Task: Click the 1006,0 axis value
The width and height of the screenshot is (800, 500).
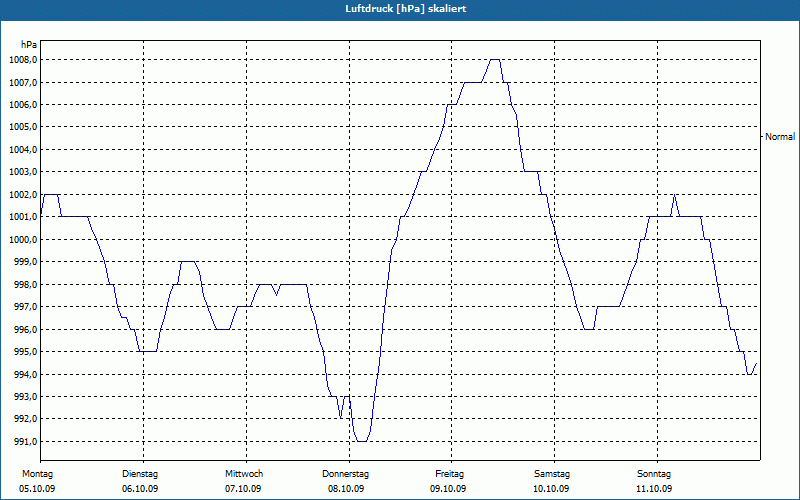Action: tap(22, 105)
